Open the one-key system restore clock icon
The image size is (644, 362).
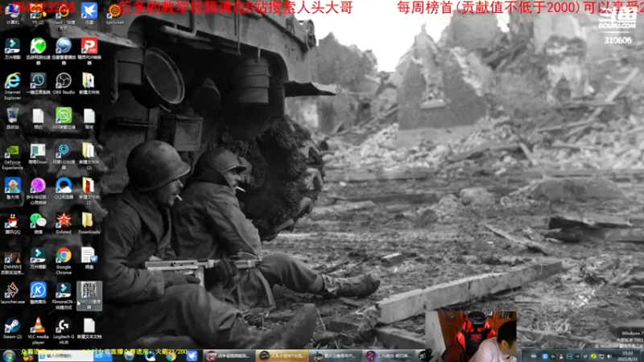38,84
